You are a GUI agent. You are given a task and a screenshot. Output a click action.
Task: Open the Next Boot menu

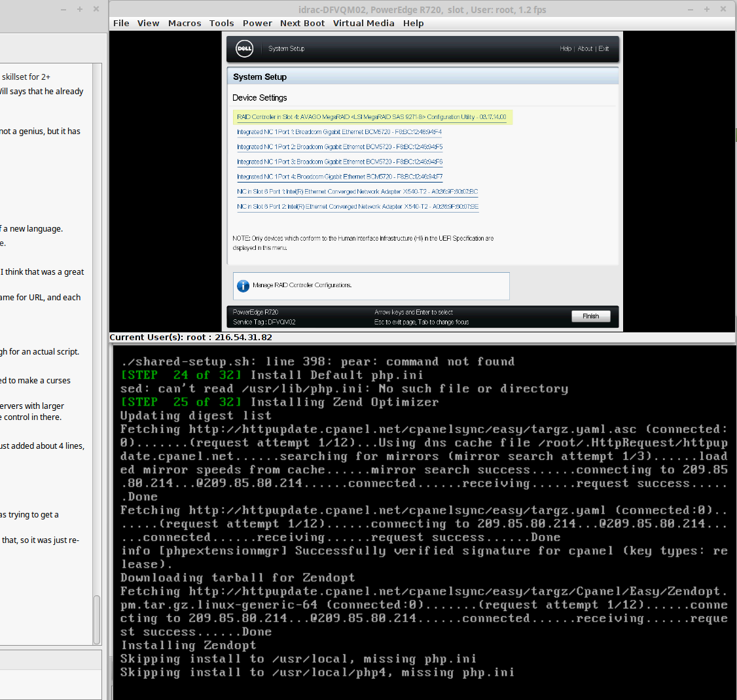click(302, 23)
